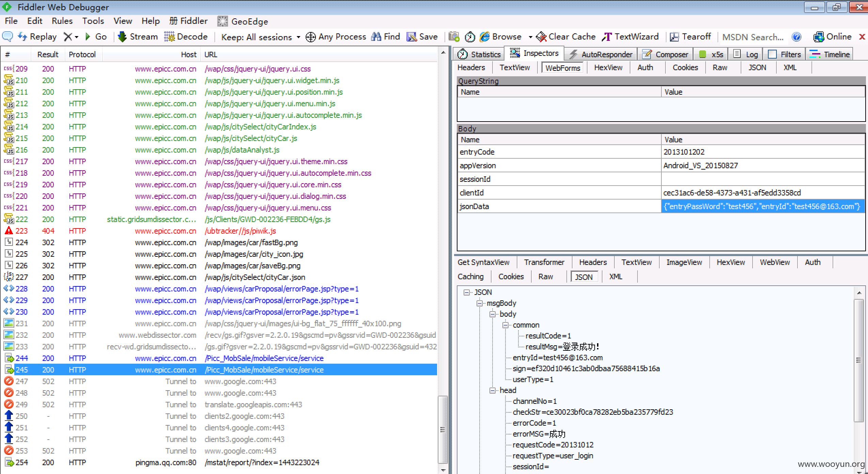Screen dimensions: 868x474
Task: Click the clientId value cell
Action: 762,193
